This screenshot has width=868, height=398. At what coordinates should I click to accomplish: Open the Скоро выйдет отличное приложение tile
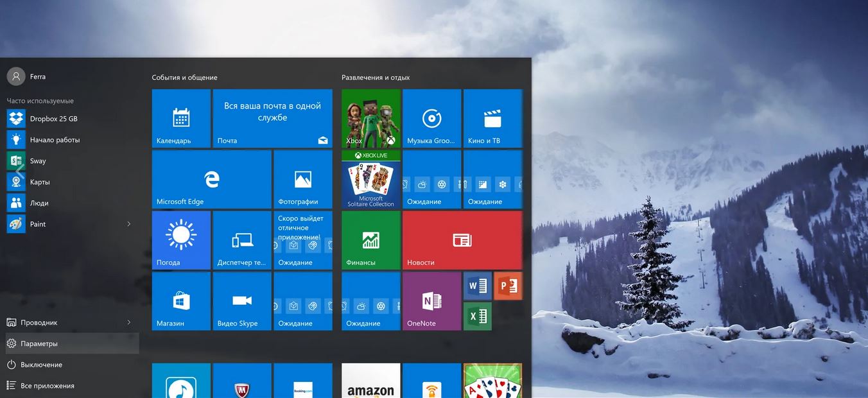tap(303, 240)
